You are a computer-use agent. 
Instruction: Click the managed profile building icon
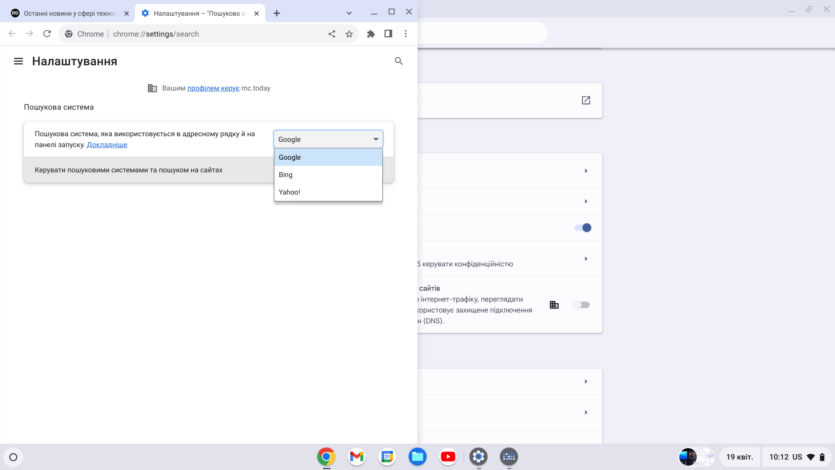[x=152, y=88]
